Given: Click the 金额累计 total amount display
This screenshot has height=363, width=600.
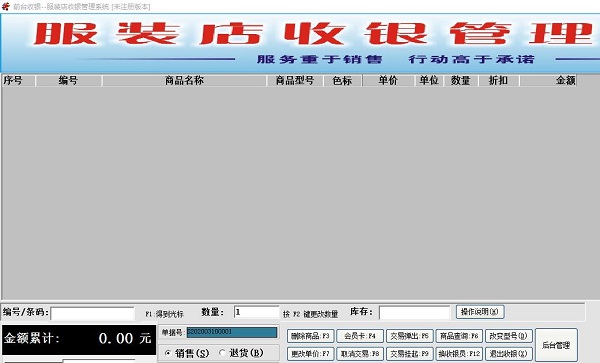Looking at the screenshot, I should point(79,339).
